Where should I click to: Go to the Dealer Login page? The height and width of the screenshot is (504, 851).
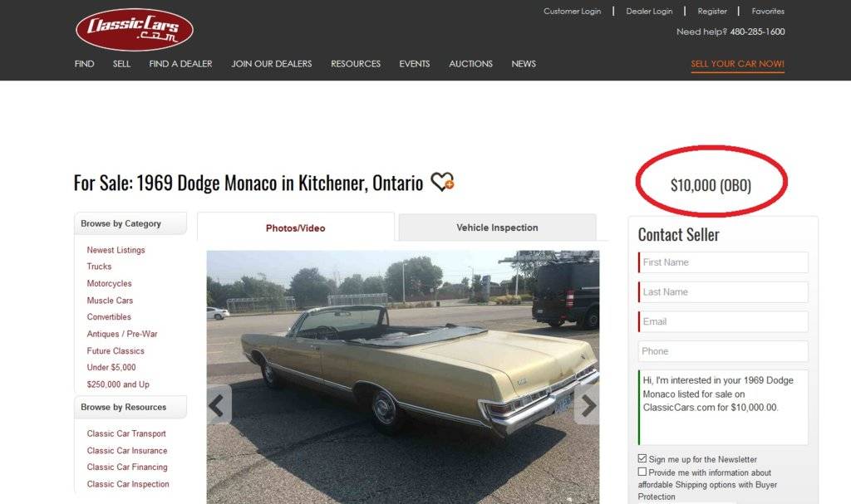click(649, 11)
